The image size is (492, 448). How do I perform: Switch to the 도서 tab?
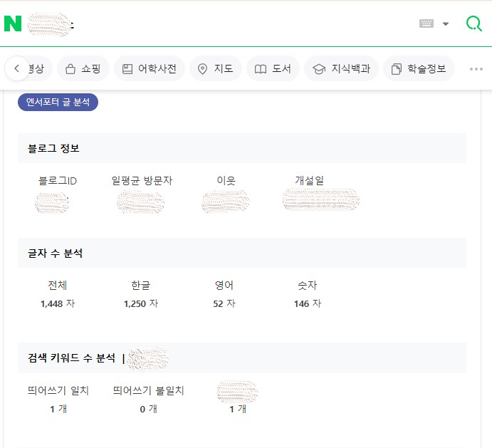point(273,68)
